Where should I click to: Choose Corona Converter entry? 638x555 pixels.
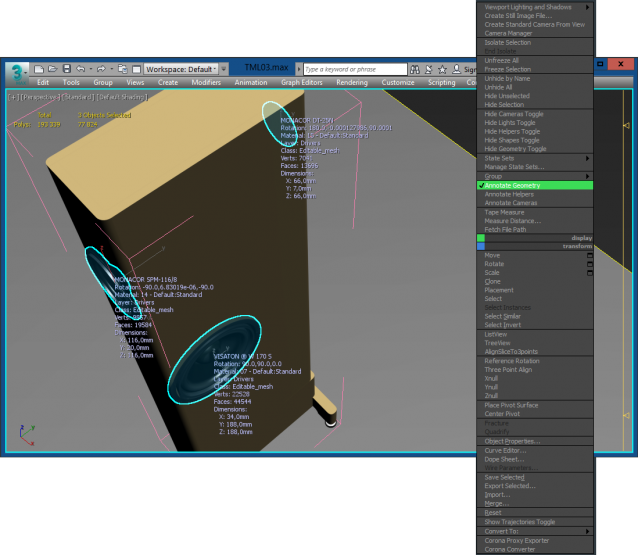[x=535, y=549]
